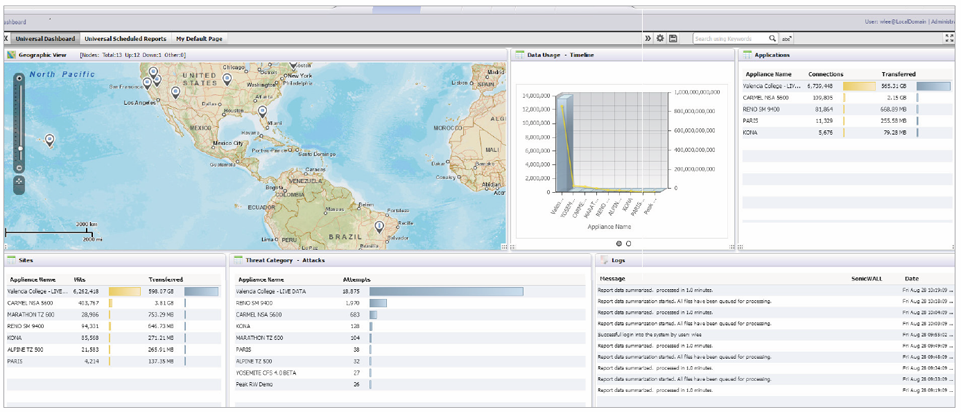Click the Logs panel icon

point(605,261)
